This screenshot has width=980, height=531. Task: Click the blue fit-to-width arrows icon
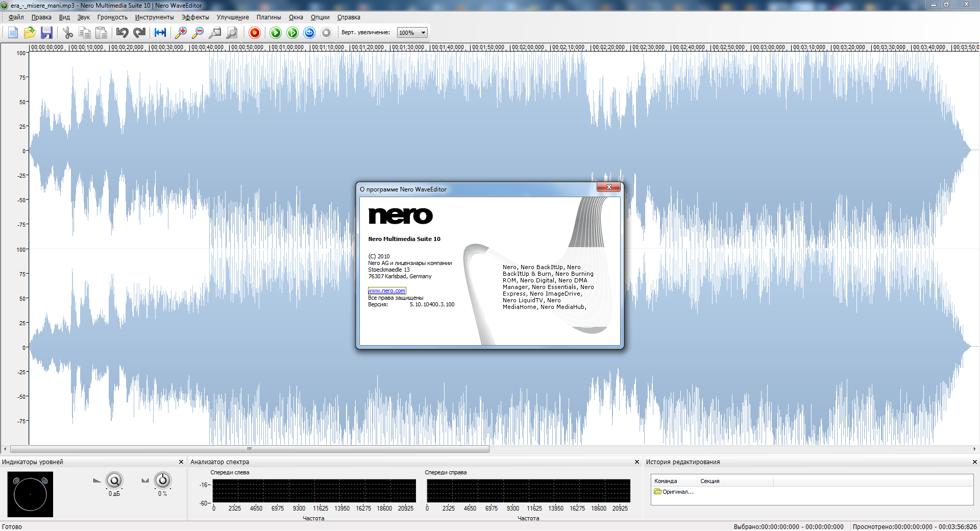point(160,33)
